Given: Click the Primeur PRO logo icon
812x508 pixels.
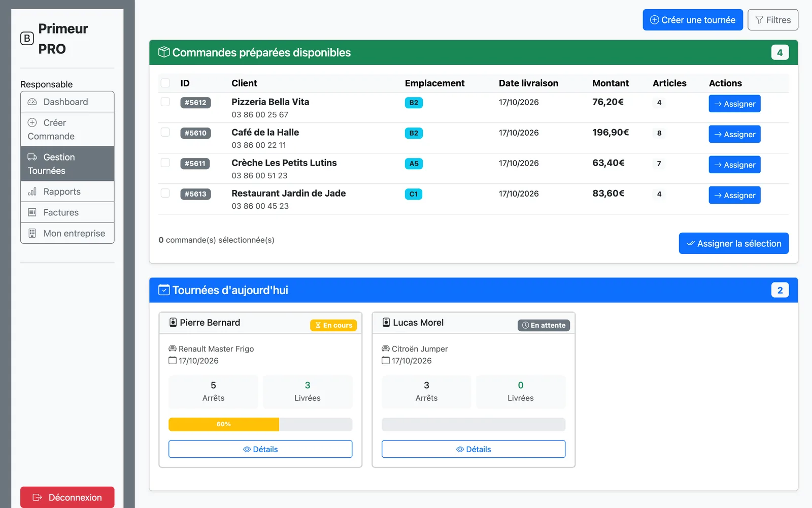Looking at the screenshot, I should [x=27, y=39].
